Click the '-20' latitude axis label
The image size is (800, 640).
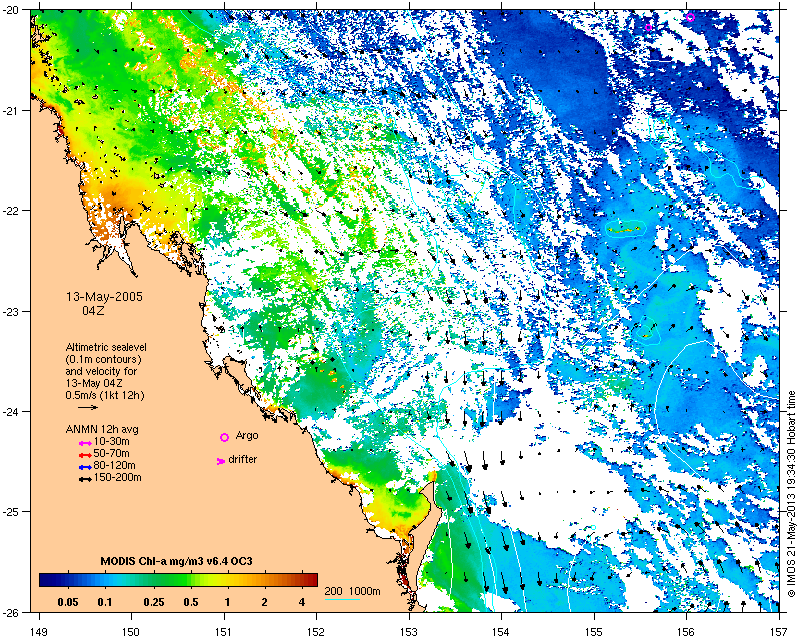point(12,10)
